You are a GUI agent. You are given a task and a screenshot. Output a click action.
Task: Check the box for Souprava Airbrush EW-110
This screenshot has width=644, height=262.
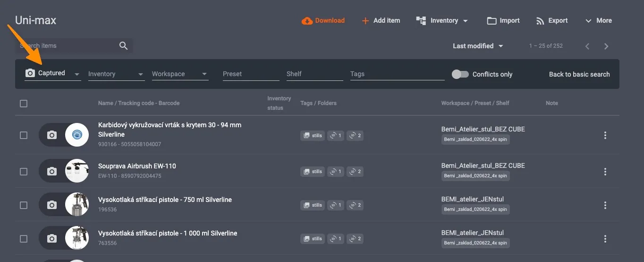point(24,172)
